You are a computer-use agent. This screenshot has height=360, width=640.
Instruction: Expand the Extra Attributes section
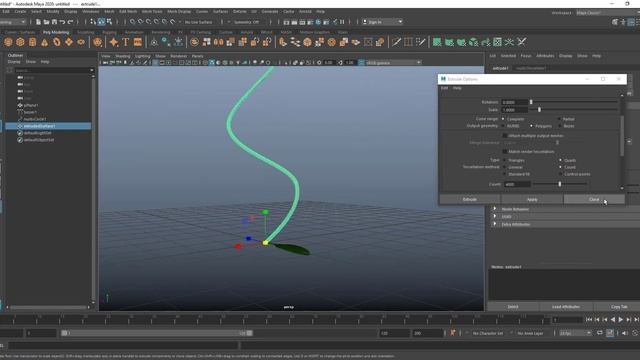pos(495,224)
